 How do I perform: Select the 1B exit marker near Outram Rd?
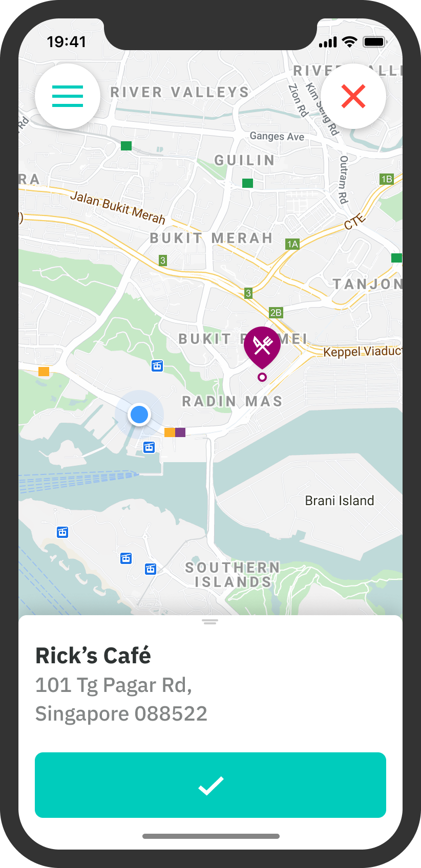click(x=386, y=179)
